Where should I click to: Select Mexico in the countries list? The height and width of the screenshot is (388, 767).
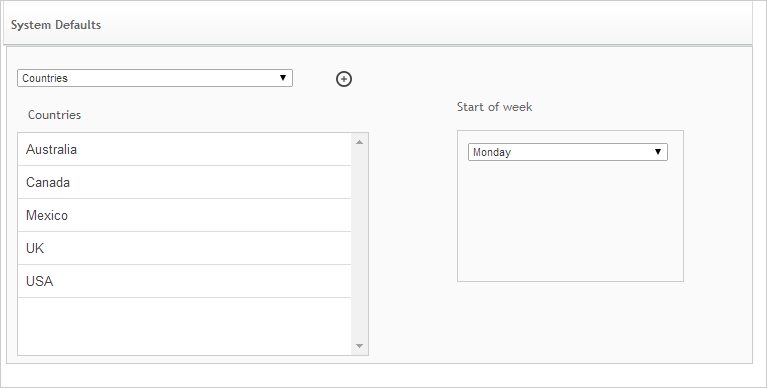[x=184, y=215]
